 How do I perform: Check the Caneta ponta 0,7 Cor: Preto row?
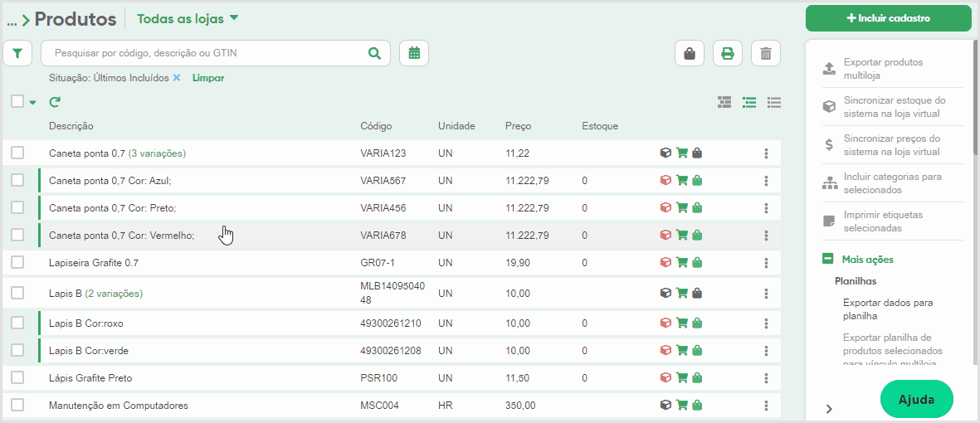[x=17, y=207]
